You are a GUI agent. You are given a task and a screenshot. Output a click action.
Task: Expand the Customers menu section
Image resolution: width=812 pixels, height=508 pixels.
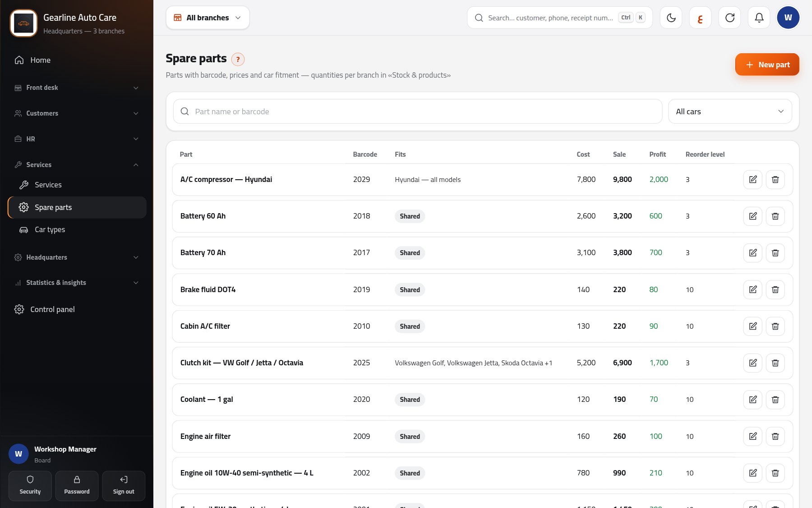77,113
